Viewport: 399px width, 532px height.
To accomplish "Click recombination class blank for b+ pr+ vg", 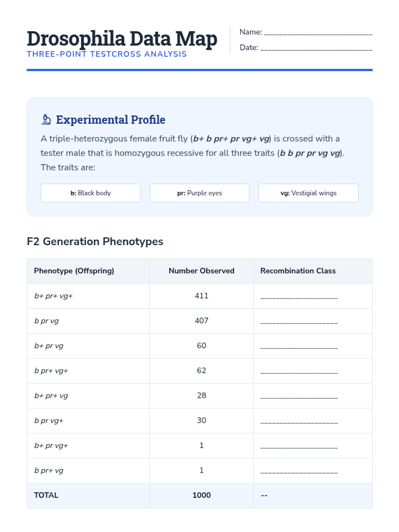I will click(299, 396).
